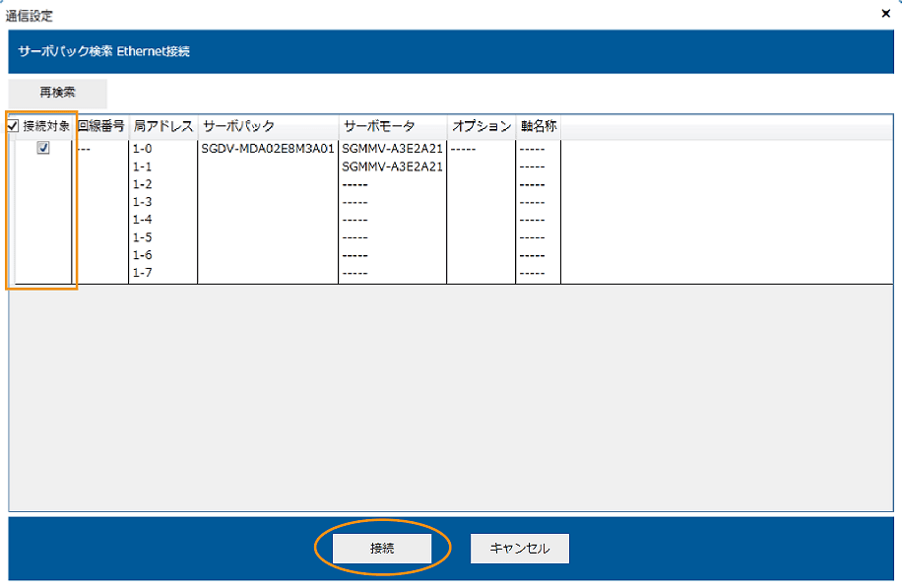Select the SGDV-MDA02E8M3A01 servopack cell
The image size is (902, 588).
pyautogui.click(x=268, y=149)
